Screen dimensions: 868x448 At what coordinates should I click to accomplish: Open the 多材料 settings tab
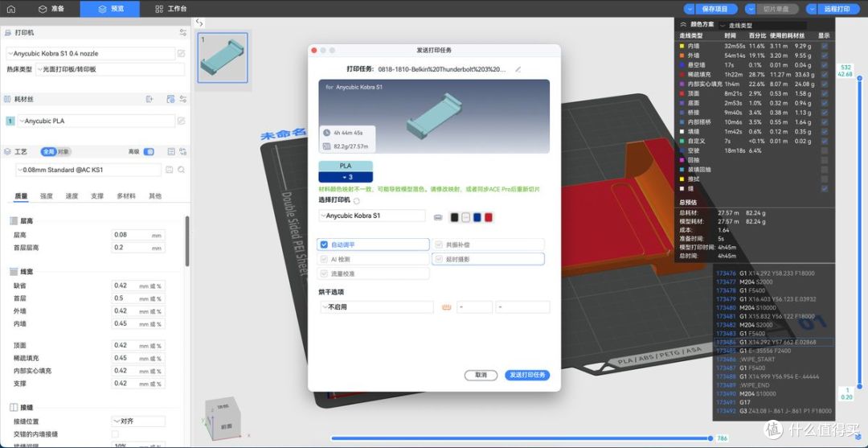(125, 196)
